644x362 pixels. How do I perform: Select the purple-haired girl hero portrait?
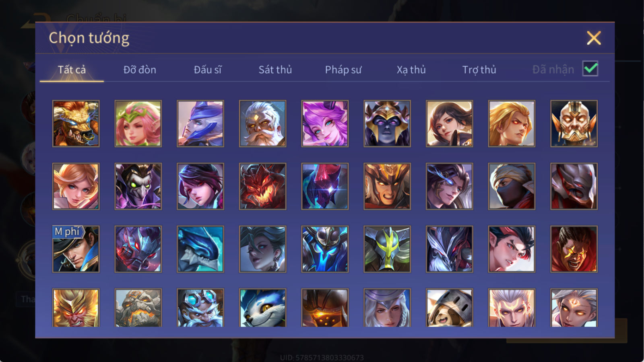[325, 123]
